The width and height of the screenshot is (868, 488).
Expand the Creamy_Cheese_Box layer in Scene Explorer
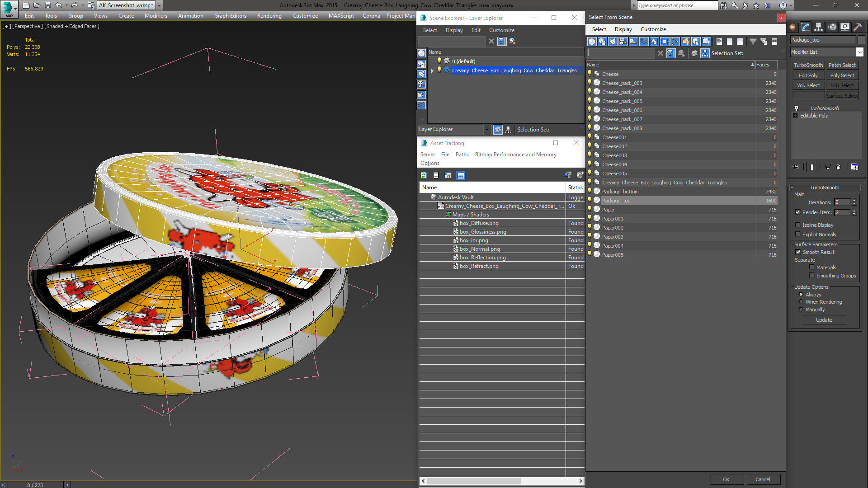tap(432, 70)
